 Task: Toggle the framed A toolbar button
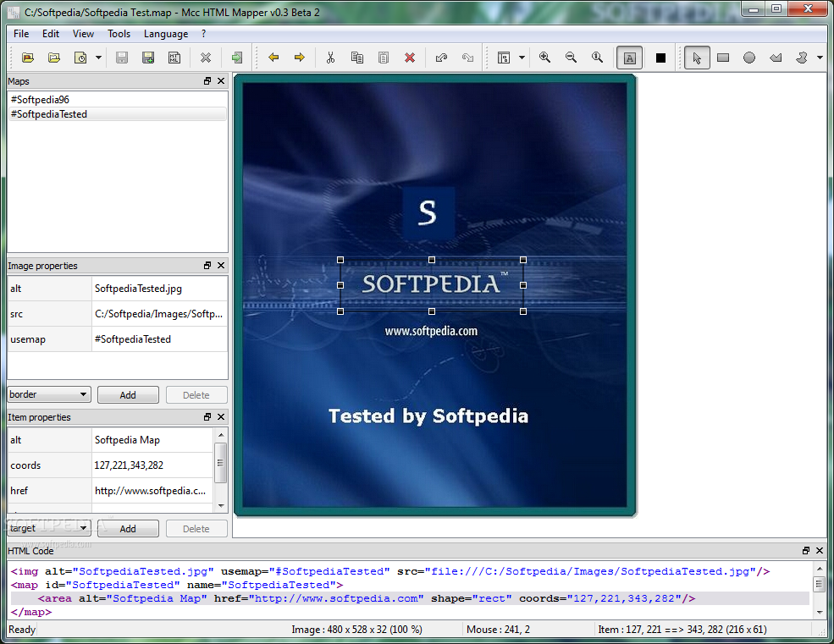[629, 58]
